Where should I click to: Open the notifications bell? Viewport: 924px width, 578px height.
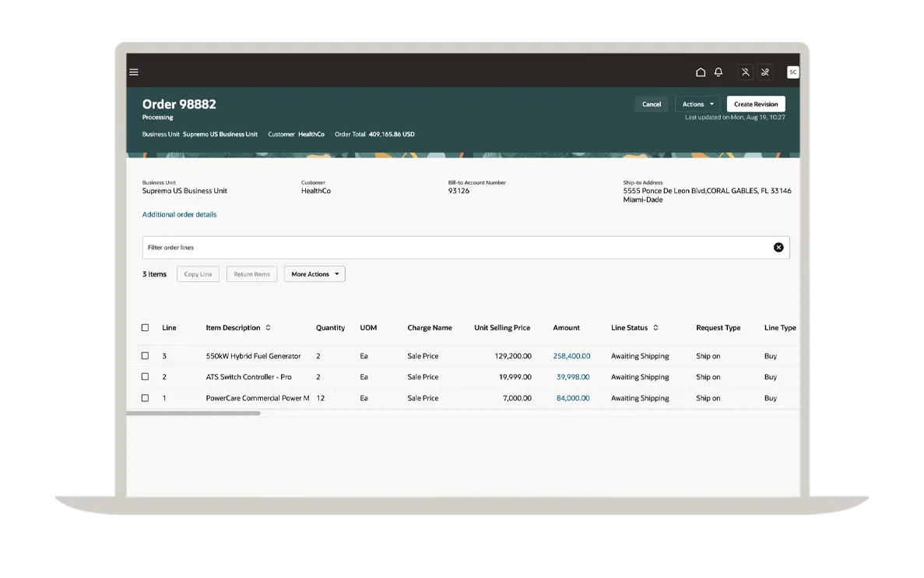[x=718, y=72]
